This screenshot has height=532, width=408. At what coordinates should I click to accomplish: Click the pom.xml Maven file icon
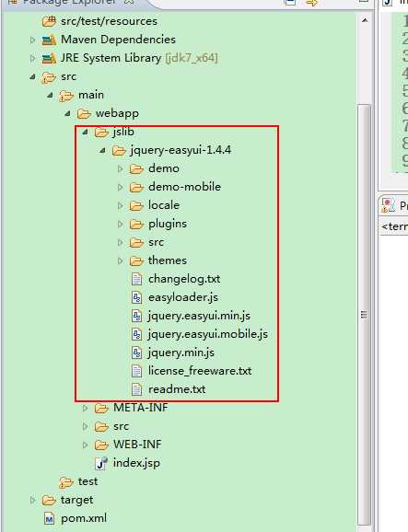(x=50, y=519)
